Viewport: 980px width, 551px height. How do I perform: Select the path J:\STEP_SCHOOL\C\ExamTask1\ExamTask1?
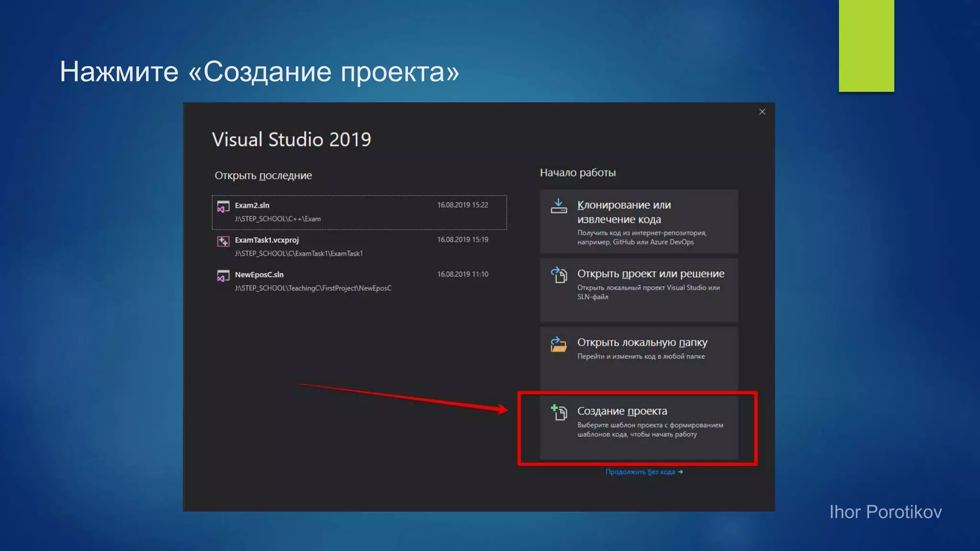(299, 253)
